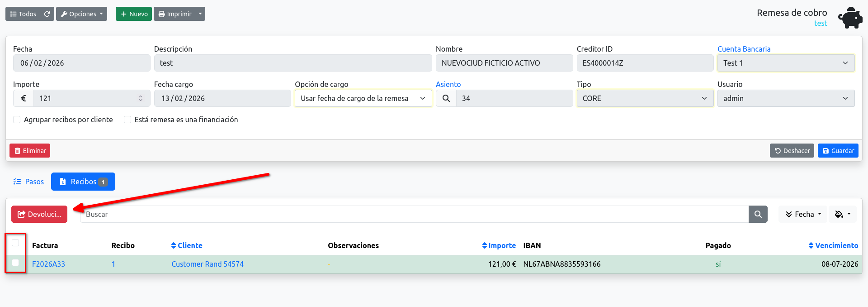The image size is (868, 307).
Task: Click the IBAN NL67ABNA8835593166 cell
Action: (562, 264)
